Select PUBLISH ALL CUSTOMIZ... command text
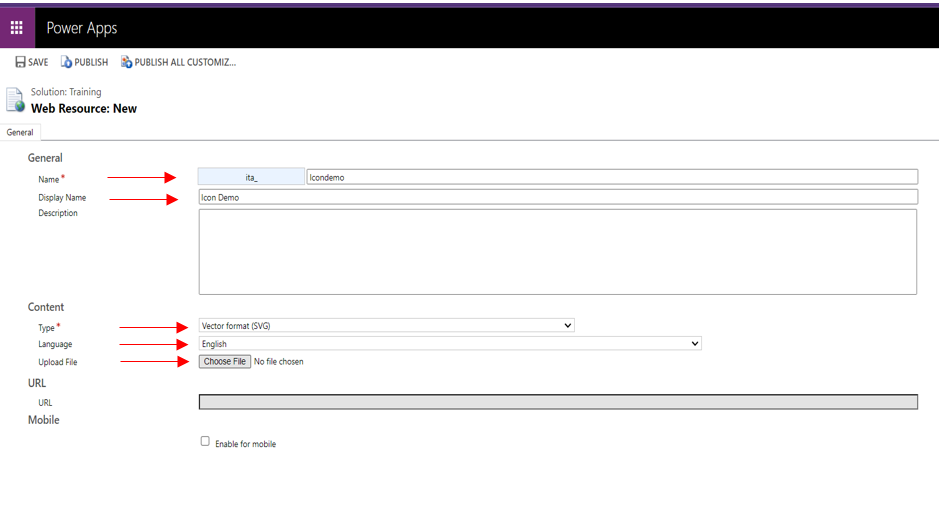Viewport: 939px width, 505px height. tap(185, 62)
